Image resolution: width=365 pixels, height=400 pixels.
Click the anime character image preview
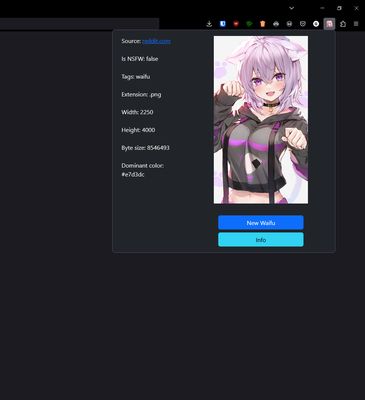click(x=261, y=120)
